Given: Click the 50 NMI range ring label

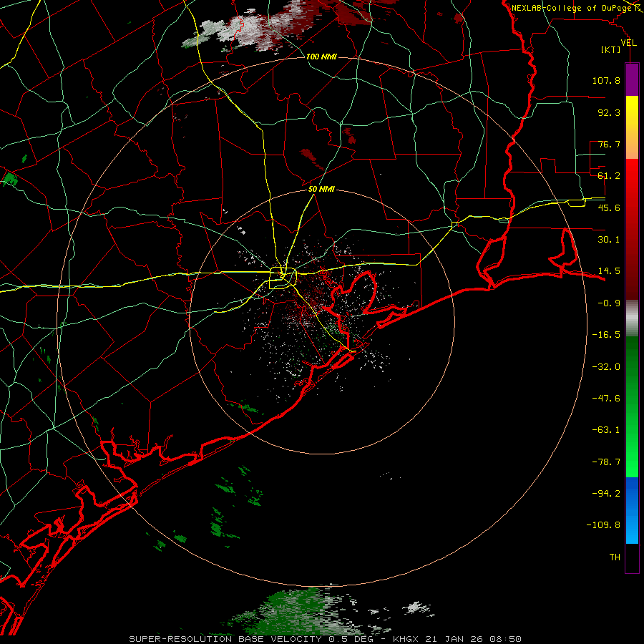Looking at the screenshot, I should coord(321,190).
